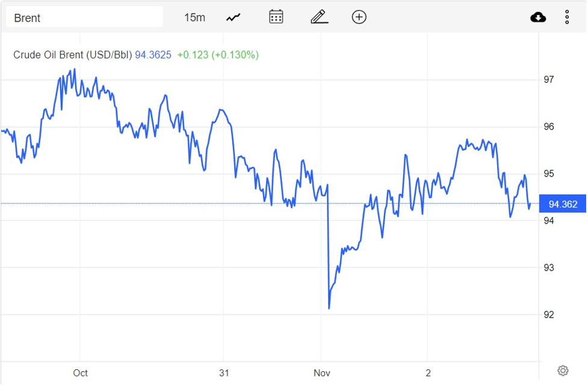This screenshot has height=385, width=588.
Task: Click the green +0.123 (+0.130%) change text
Action: pyautogui.click(x=218, y=55)
